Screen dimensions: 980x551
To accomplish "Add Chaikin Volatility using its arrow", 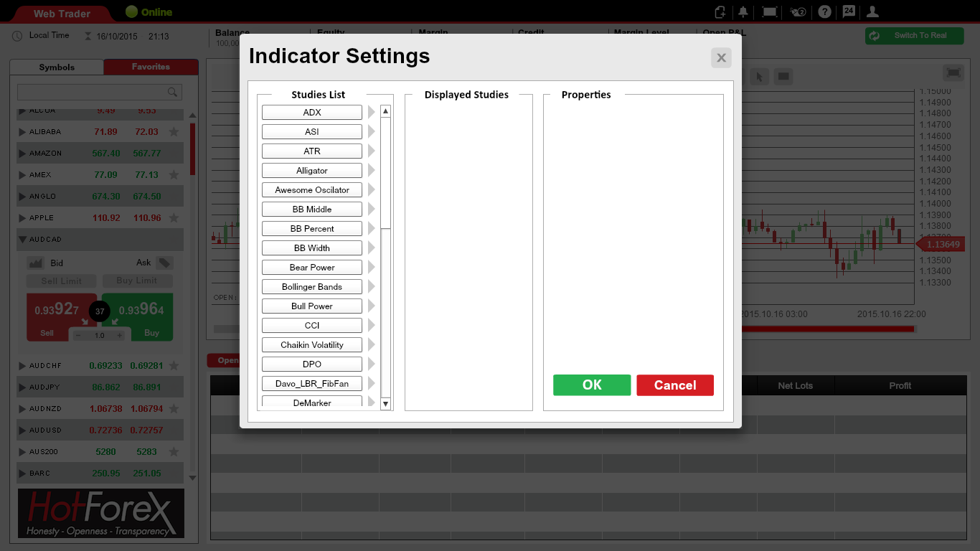I will (x=372, y=344).
